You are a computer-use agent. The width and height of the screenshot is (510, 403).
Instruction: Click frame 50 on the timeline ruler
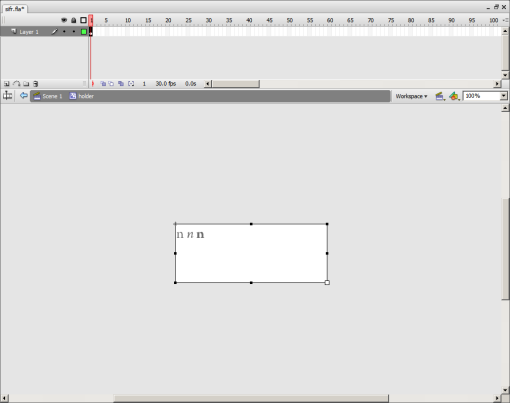(290, 20)
